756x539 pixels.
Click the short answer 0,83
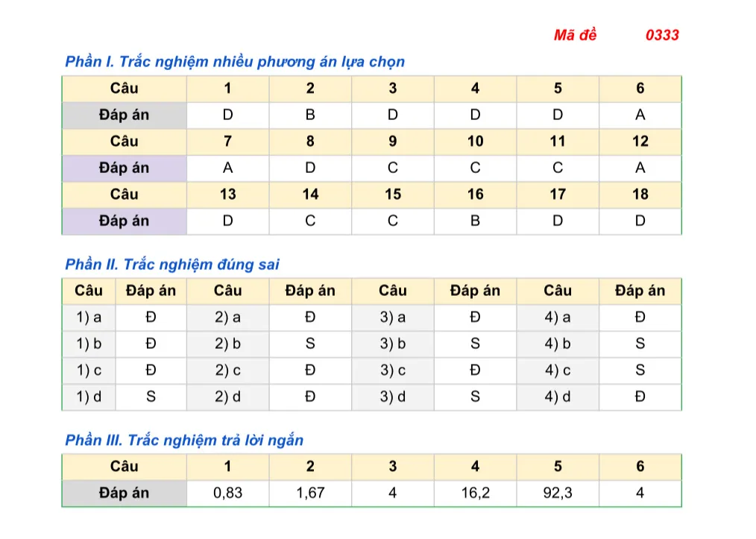(x=227, y=493)
